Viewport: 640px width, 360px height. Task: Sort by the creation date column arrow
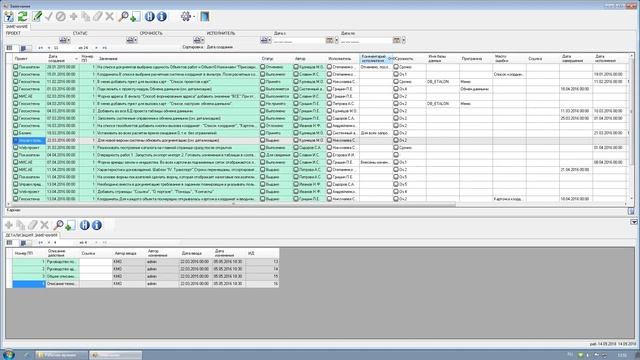coord(76,59)
